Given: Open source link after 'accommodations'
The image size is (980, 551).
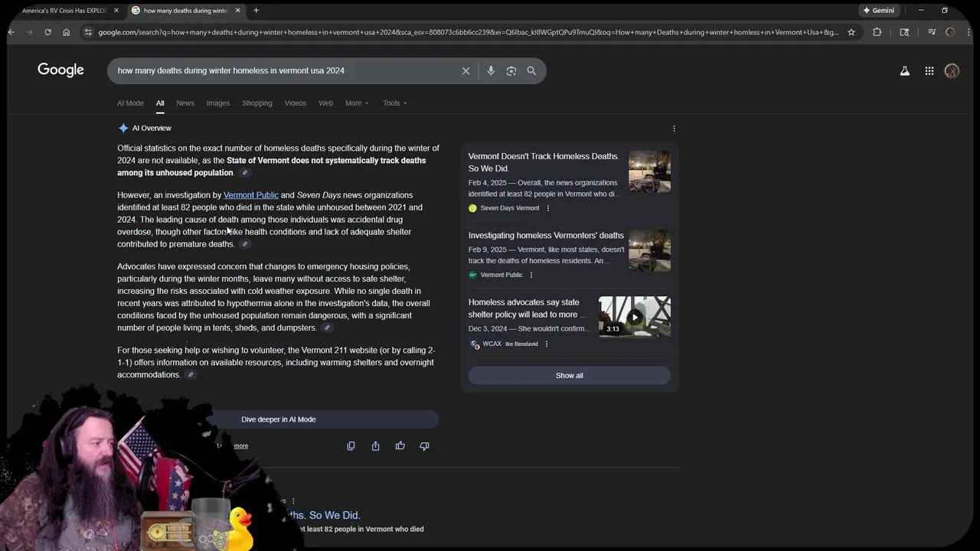Looking at the screenshot, I should (x=191, y=375).
